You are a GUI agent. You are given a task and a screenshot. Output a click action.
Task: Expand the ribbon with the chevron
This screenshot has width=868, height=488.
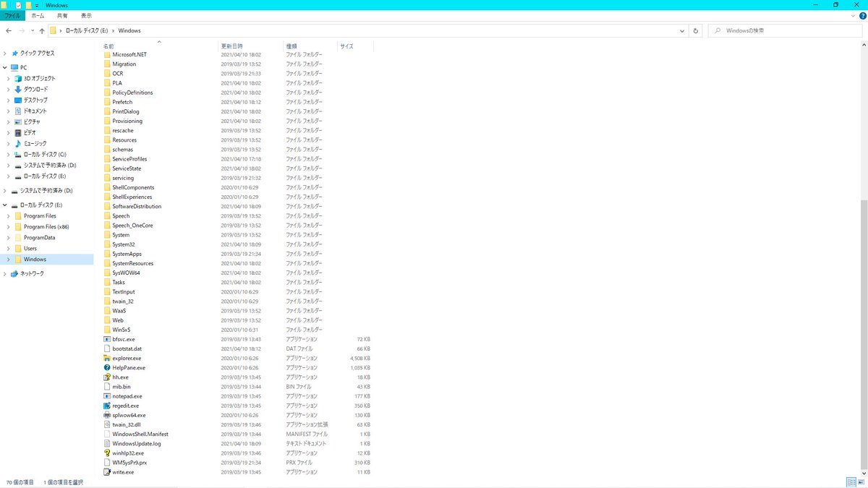[854, 15]
